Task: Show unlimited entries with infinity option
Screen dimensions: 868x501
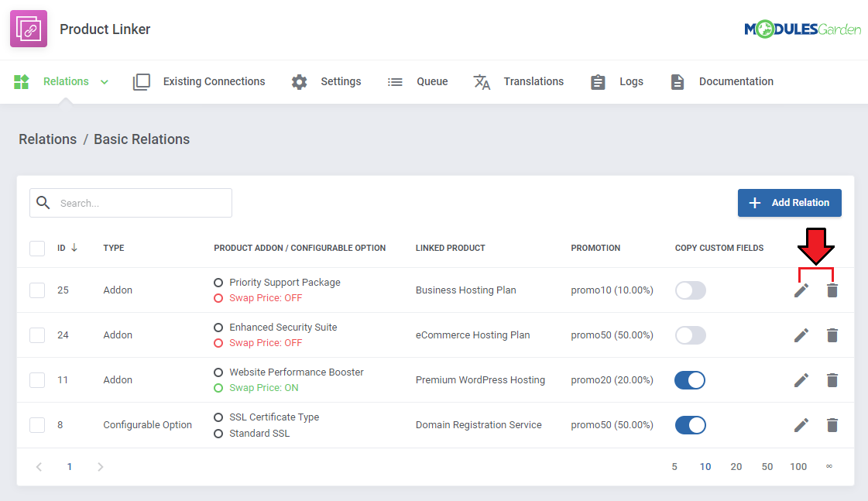Action: pyautogui.click(x=829, y=466)
